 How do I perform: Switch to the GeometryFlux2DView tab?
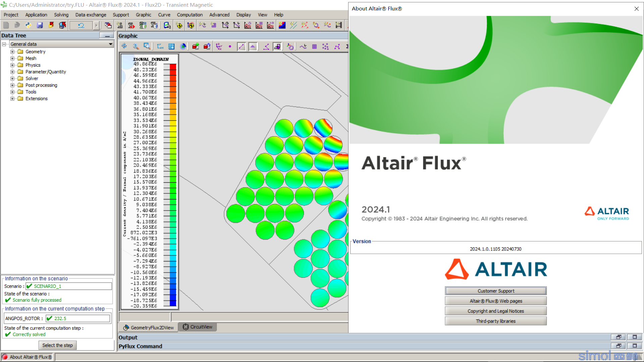point(148,327)
